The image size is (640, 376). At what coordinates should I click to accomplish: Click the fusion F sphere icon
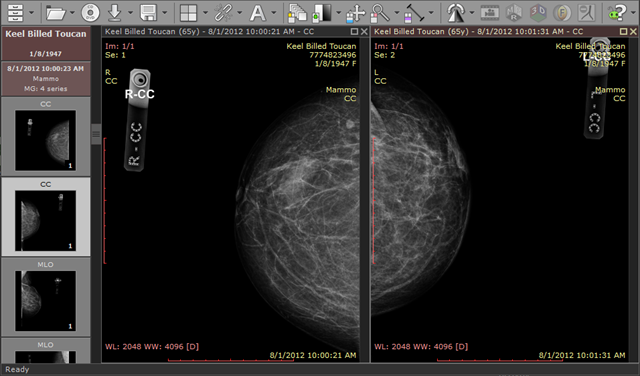[x=562, y=13]
